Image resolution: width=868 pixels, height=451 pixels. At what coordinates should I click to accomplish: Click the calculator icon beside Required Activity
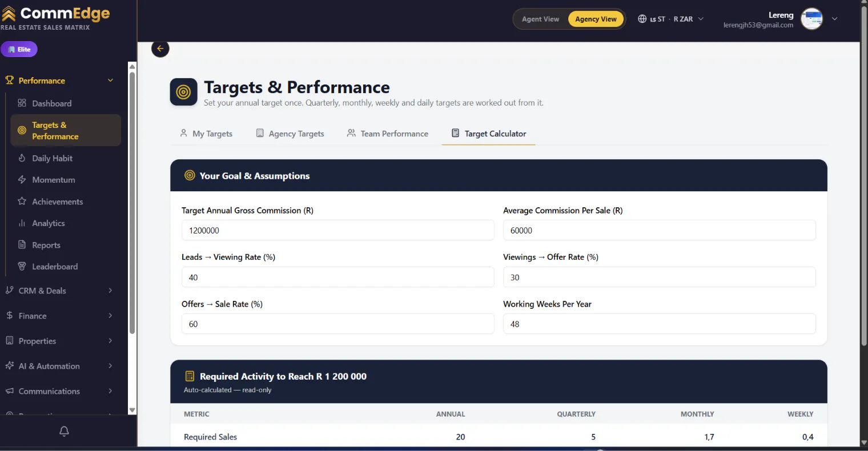tap(190, 376)
